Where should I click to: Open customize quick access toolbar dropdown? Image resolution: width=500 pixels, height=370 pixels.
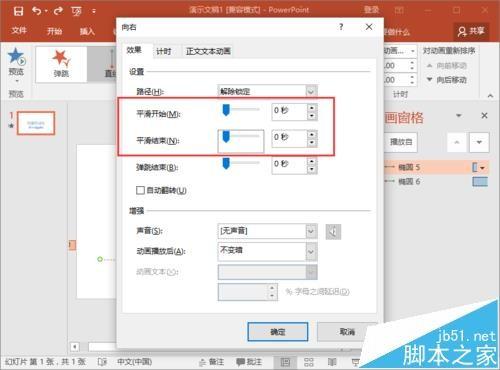[x=94, y=12]
